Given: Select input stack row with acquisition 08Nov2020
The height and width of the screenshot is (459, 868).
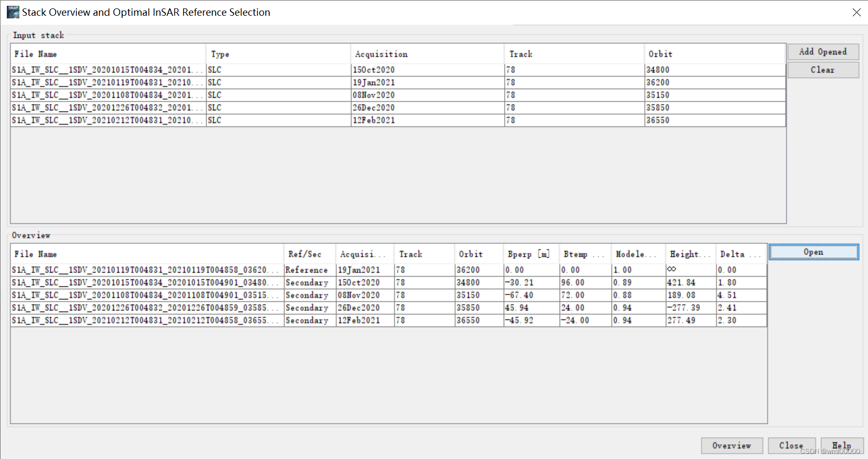Looking at the screenshot, I should pyautogui.click(x=398, y=95).
